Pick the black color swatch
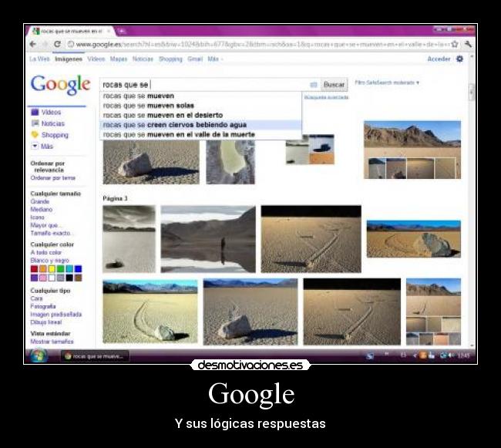This screenshot has width=501, height=448. point(69,278)
